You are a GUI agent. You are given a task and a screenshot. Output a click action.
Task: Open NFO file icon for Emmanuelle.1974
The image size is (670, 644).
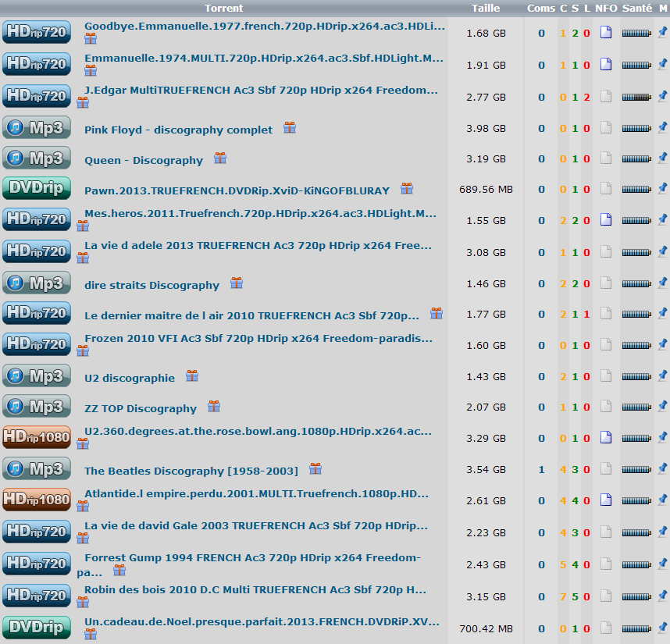coord(606,64)
